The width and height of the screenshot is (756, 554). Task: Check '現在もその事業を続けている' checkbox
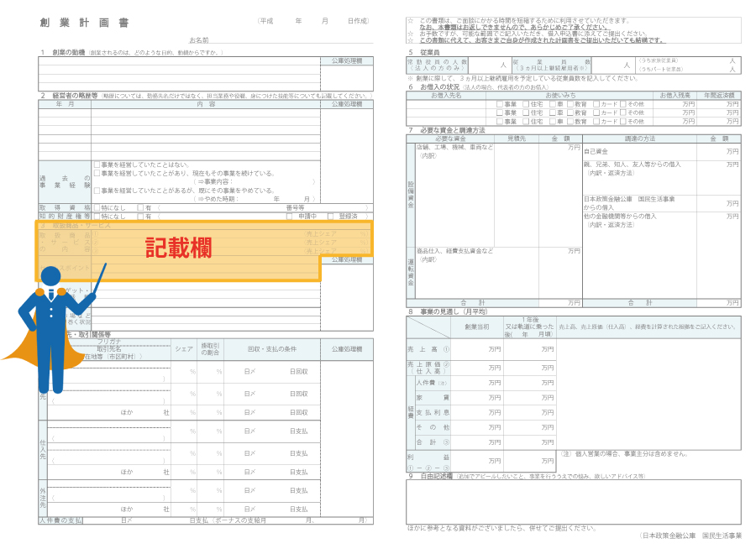97,173
